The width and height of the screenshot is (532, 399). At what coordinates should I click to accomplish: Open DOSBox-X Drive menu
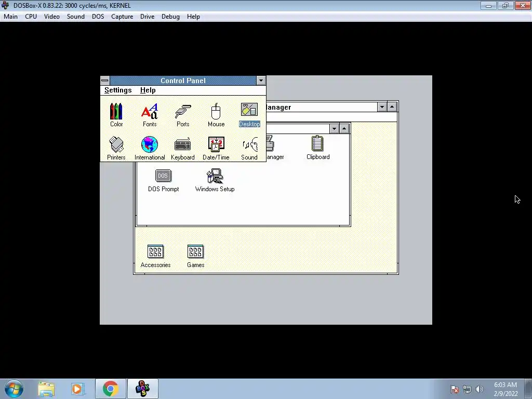click(147, 17)
